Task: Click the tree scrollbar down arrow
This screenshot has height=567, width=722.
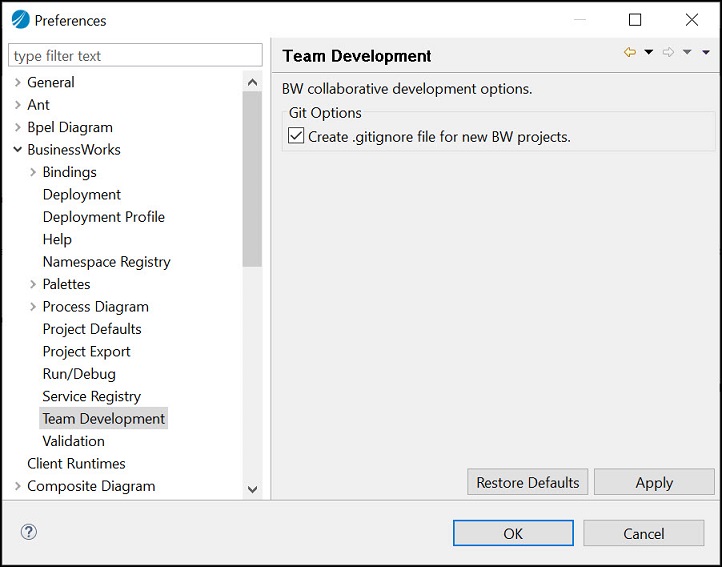Action: click(x=252, y=489)
